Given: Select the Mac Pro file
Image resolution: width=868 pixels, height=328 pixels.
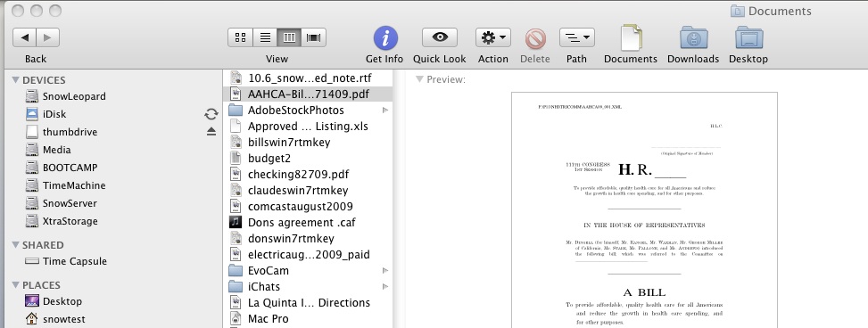Looking at the screenshot, I should [x=309, y=318].
